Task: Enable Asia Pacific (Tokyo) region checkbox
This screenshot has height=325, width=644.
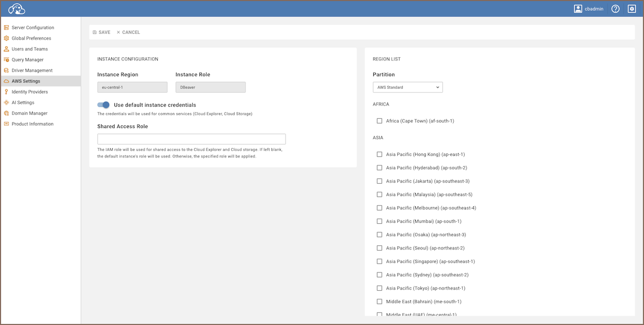Action: (380, 288)
